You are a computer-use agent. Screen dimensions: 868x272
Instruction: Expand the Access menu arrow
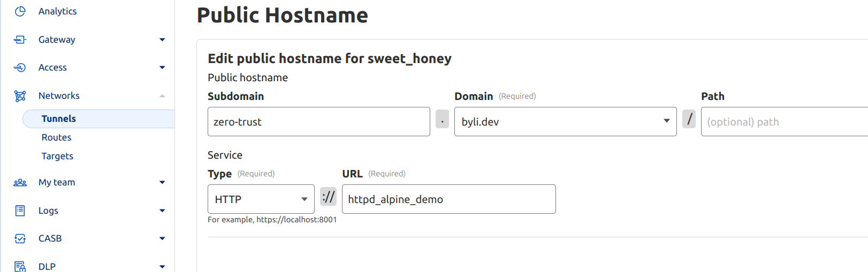coord(162,67)
